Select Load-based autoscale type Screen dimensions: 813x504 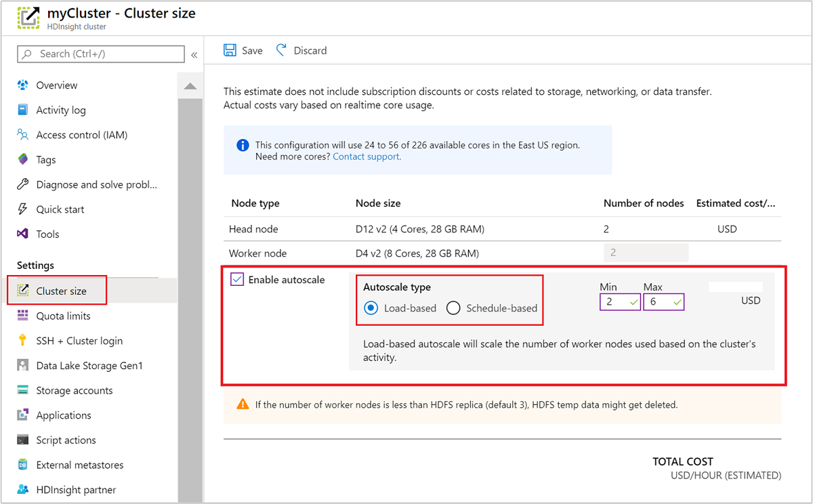(x=371, y=308)
